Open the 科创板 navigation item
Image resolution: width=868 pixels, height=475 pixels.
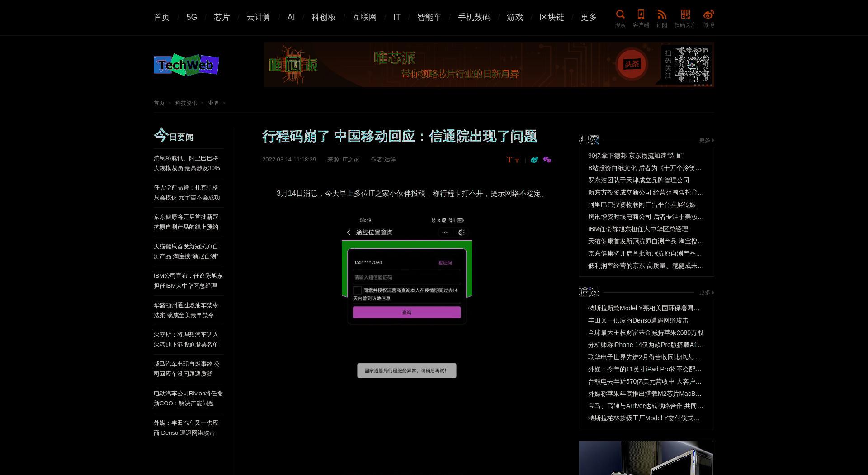(x=324, y=17)
